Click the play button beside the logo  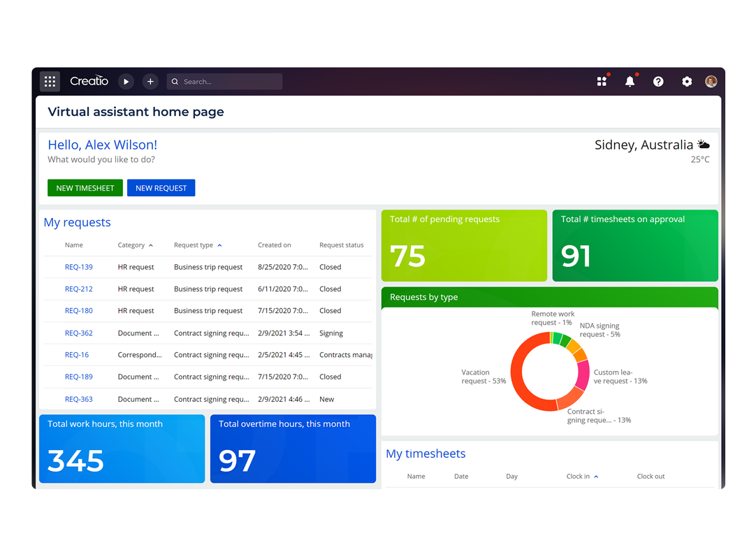[126, 81]
